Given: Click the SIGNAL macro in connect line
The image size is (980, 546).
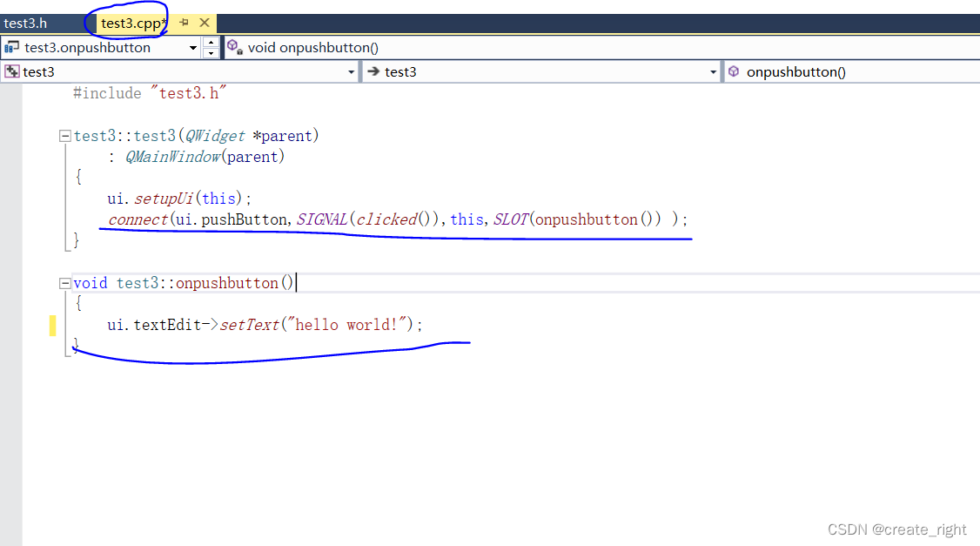Looking at the screenshot, I should 322,219.
